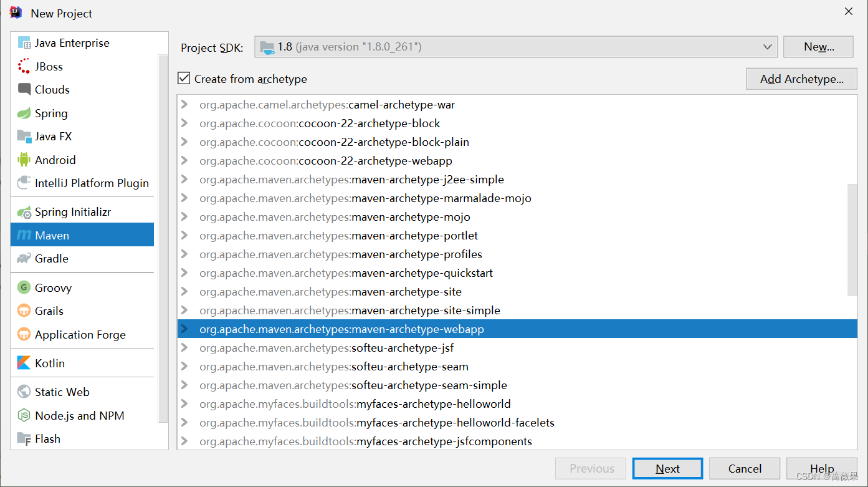868x487 pixels.
Task: Expand camel-archetype-war archetype
Action: point(184,105)
